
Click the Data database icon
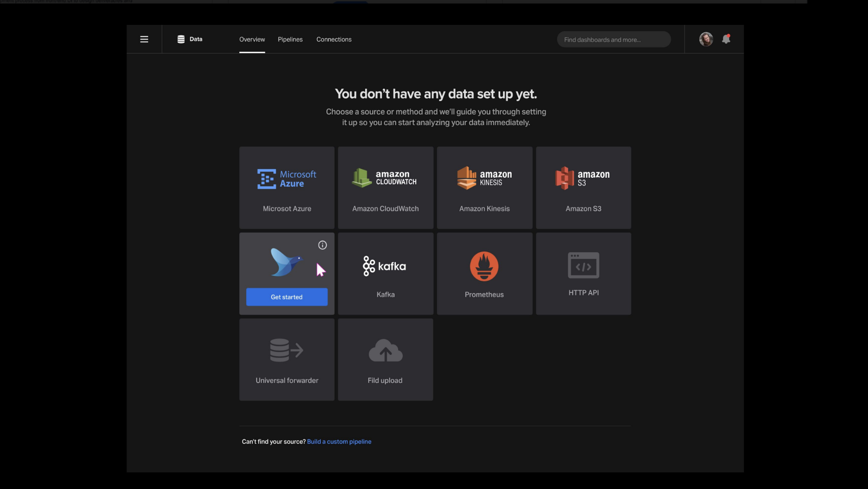181,39
